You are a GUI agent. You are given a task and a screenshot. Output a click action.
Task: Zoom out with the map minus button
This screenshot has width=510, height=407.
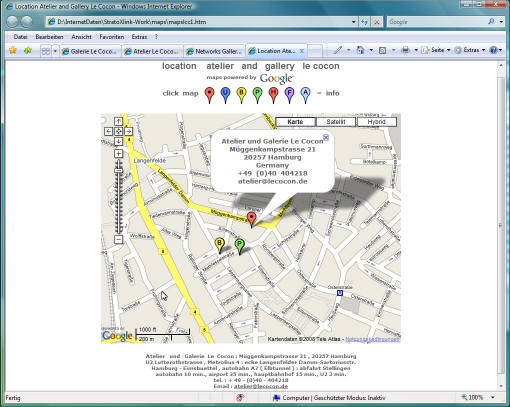pyautogui.click(x=118, y=239)
